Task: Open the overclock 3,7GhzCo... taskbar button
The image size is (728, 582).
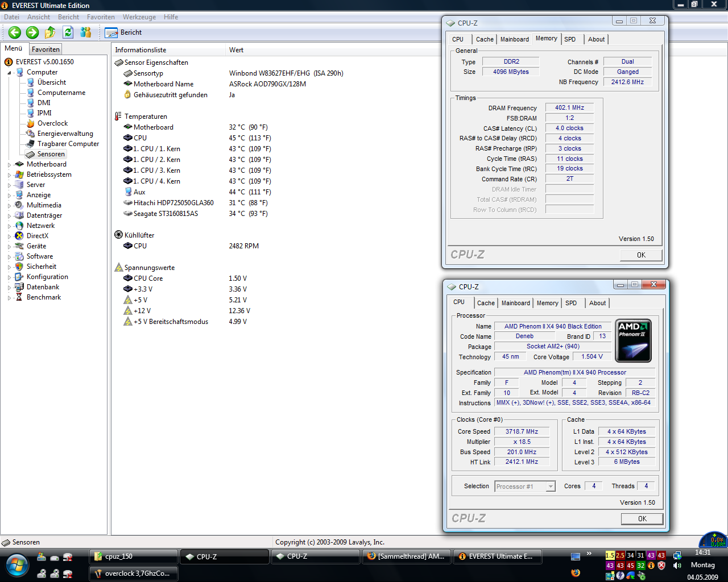Action: coord(134,573)
